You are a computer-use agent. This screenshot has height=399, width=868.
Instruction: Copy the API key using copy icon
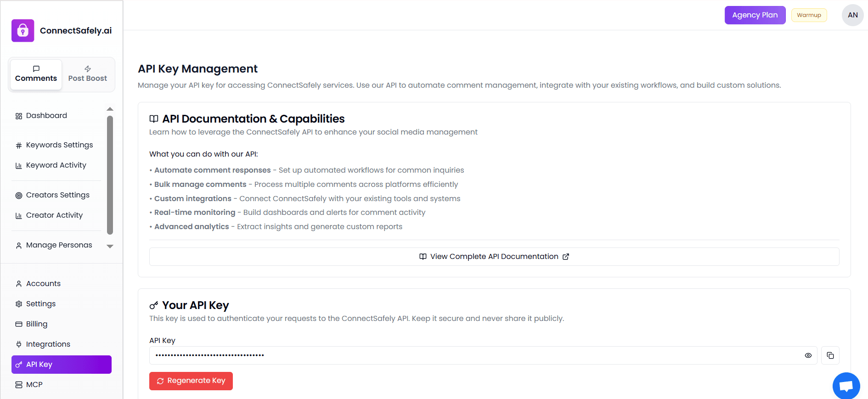830,355
